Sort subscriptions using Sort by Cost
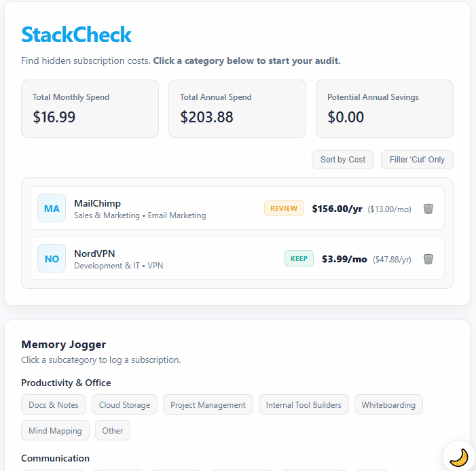Image resolution: width=476 pixels, height=471 pixels. pyautogui.click(x=343, y=160)
